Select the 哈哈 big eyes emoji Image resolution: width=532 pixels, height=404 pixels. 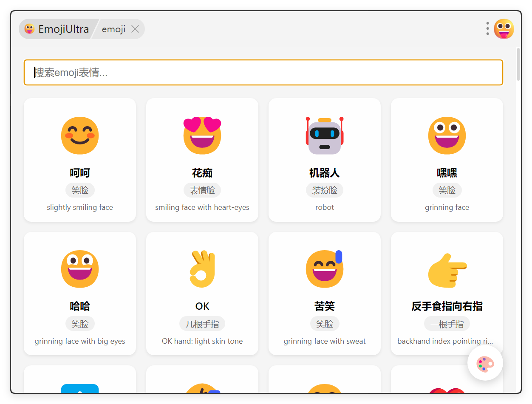80,269
